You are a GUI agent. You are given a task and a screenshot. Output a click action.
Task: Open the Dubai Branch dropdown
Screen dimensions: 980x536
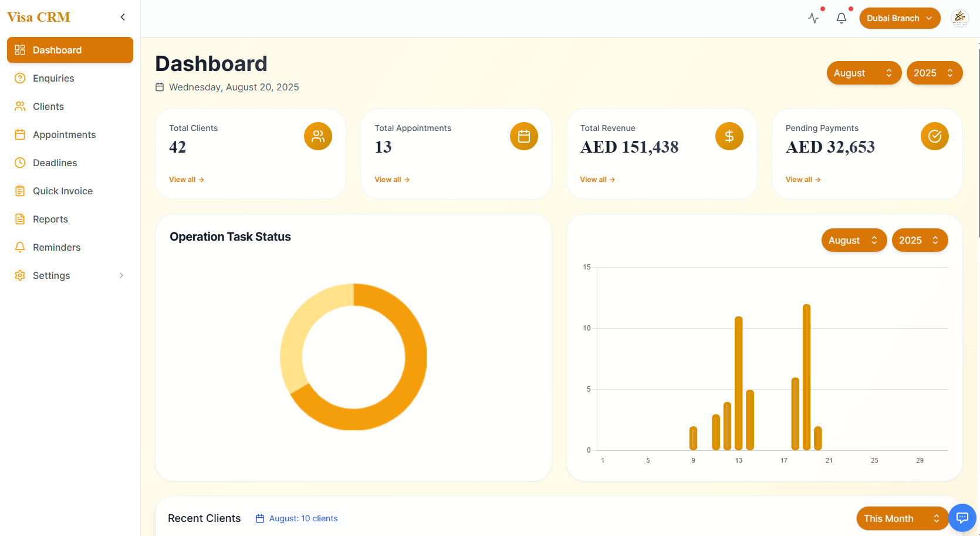(x=900, y=18)
